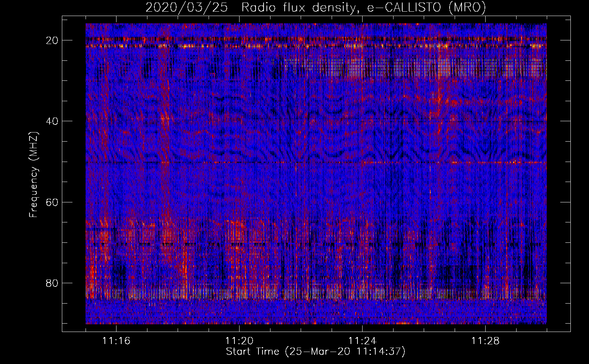Click the 40 MHz frequency tick label
This screenshot has width=589, height=364.
point(52,121)
